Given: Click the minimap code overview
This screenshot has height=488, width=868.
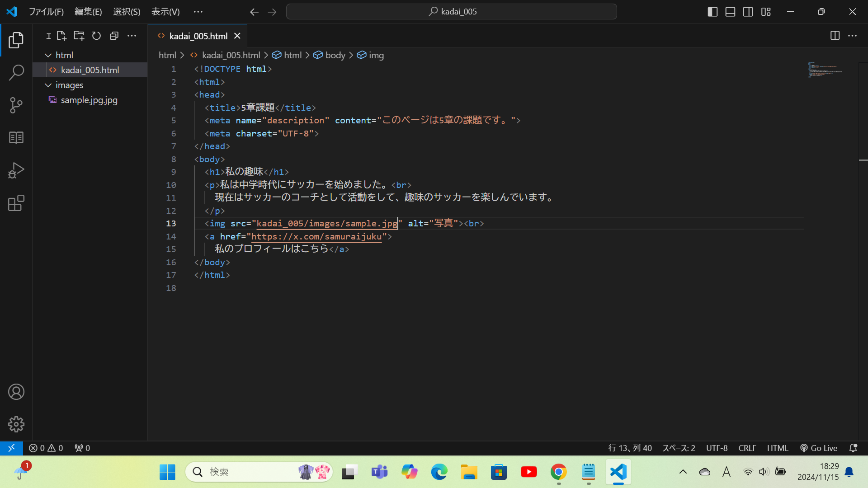Looking at the screenshot, I should [825, 70].
